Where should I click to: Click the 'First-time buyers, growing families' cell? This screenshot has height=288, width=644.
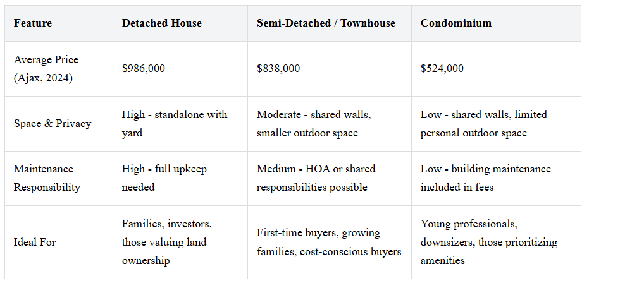pyautogui.click(x=329, y=242)
